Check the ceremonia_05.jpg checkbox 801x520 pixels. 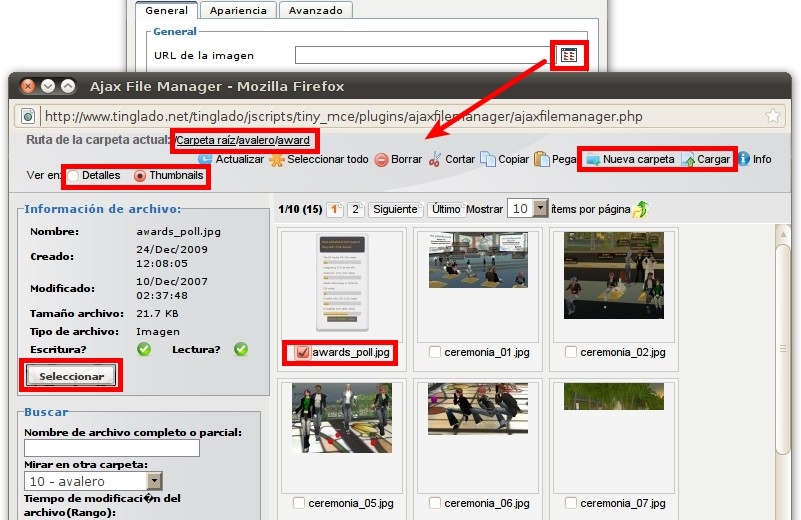pyautogui.click(x=299, y=503)
